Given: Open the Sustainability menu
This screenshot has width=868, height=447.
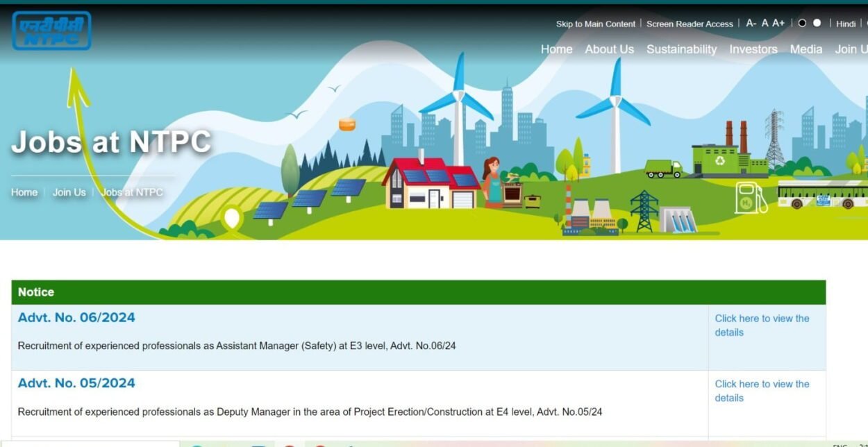Looking at the screenshot, I should tap(681, 49).
